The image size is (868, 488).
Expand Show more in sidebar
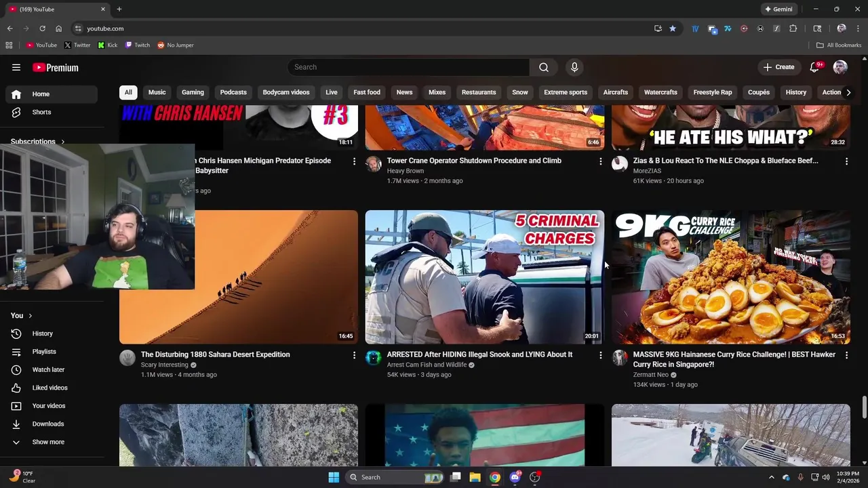click(51, 442)
